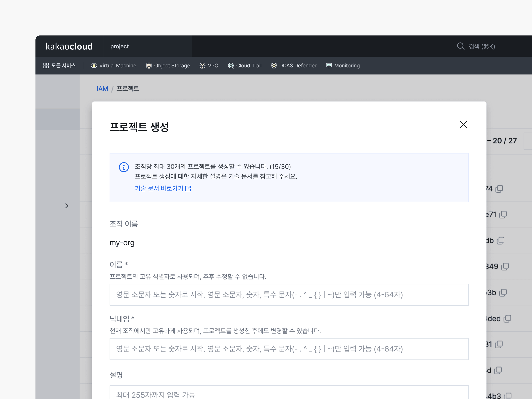The height and width of the screenshot is (399, 532).
Task: Copy the ID ending in 4b3
Action: [x=507, y=396]
